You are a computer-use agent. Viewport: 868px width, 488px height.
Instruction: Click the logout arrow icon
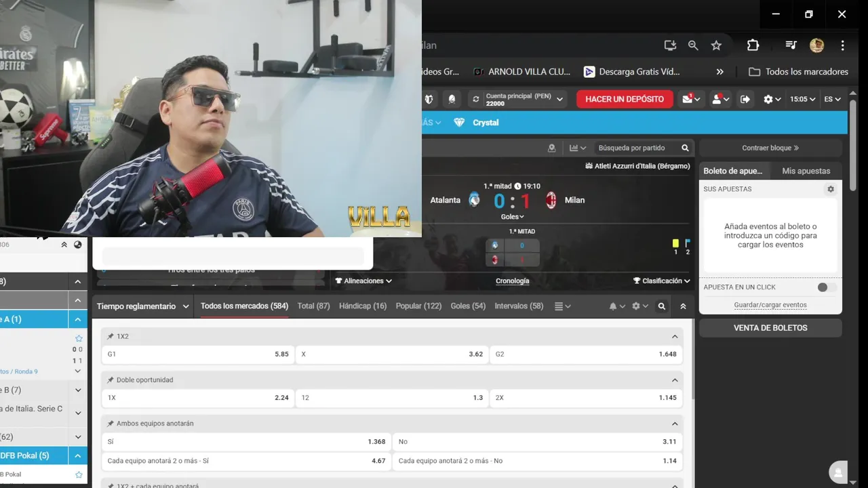coord(745,99)
